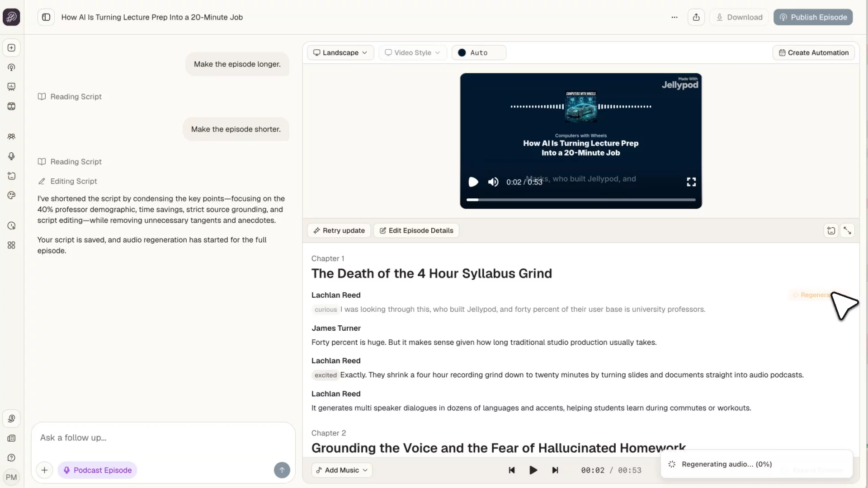Expand the Video Style dropdown
This screenshot has height=488, width=868.
(x=412, y=53)
